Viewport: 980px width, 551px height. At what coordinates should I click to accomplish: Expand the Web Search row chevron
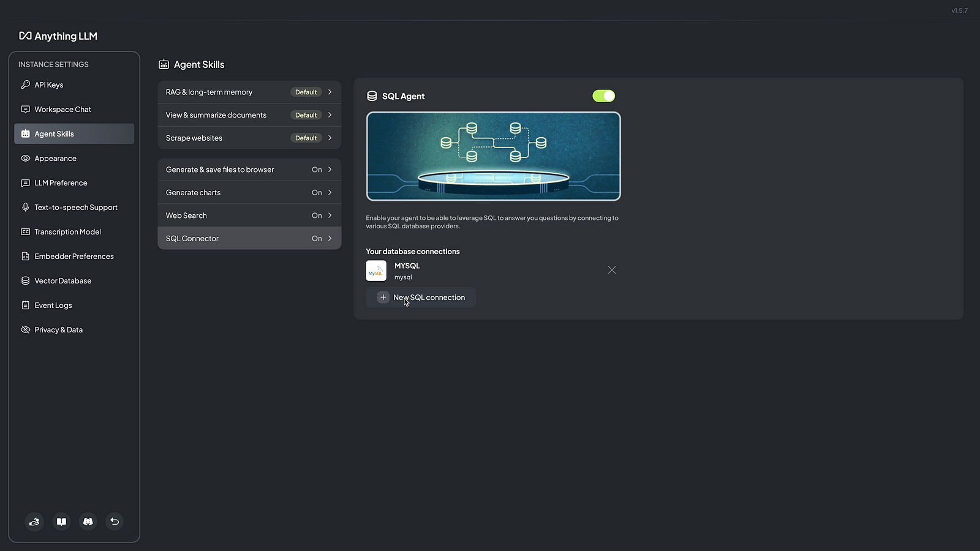[x=330, y=216]
